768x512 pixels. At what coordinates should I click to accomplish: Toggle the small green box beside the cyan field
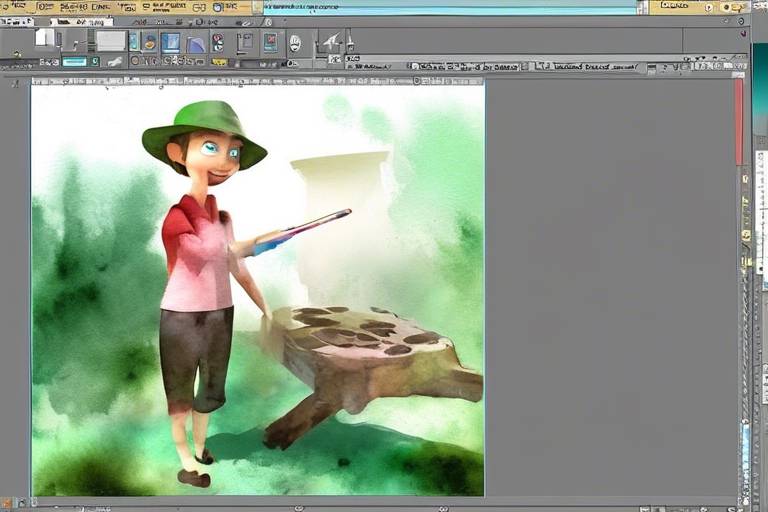[x=96, y=62]
